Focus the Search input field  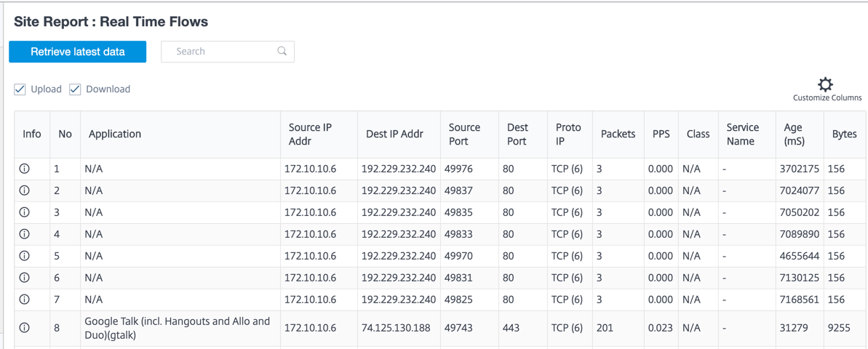click(x=228, y=52)
